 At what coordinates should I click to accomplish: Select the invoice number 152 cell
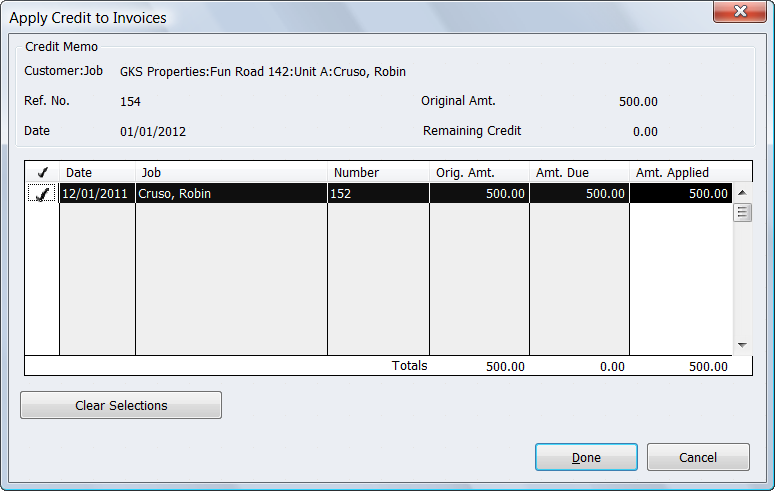coord(378,194)
